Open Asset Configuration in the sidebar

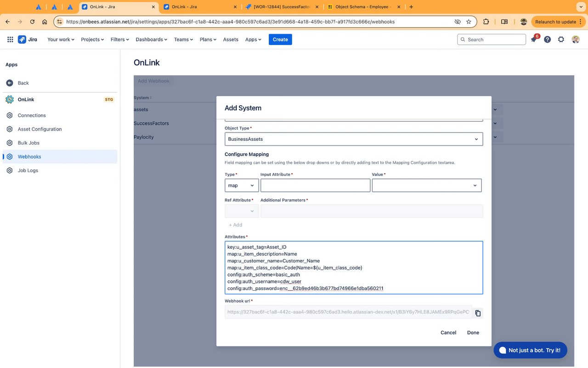coord(40,129)
